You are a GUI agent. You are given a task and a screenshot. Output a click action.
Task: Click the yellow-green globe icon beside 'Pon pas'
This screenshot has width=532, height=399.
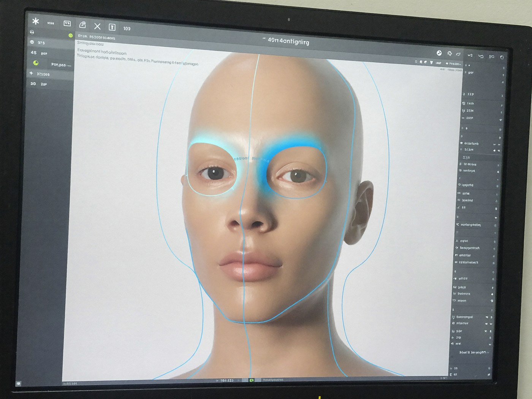36,63
